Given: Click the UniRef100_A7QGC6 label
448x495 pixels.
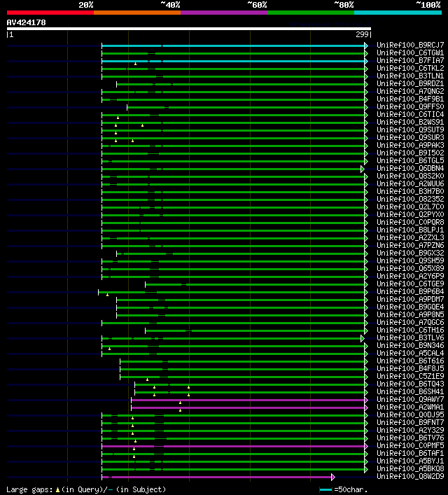Looking at the screenshot, I should click(x=410, y=322).
